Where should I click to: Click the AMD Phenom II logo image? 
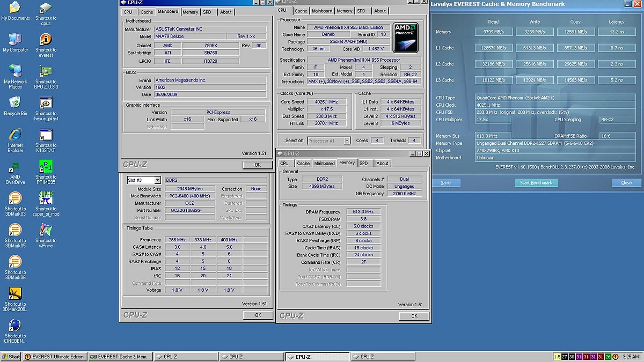click(x=406, y=37)
